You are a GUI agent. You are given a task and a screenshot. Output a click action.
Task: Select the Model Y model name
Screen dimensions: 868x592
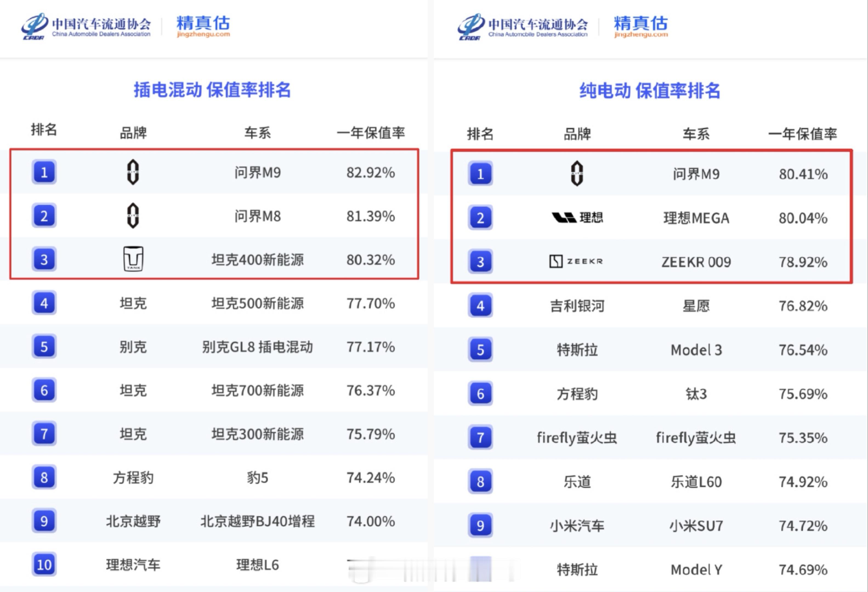point(696,570)
